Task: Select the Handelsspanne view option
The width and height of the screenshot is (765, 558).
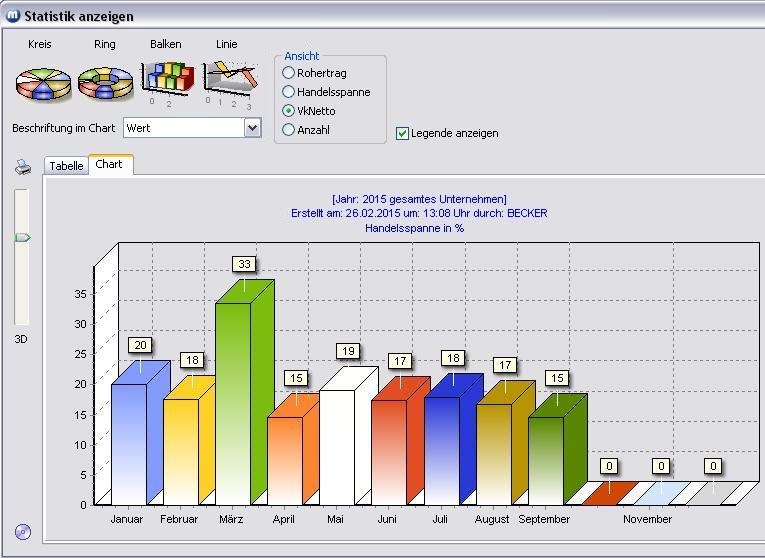Action: click(x=289, y=92)
